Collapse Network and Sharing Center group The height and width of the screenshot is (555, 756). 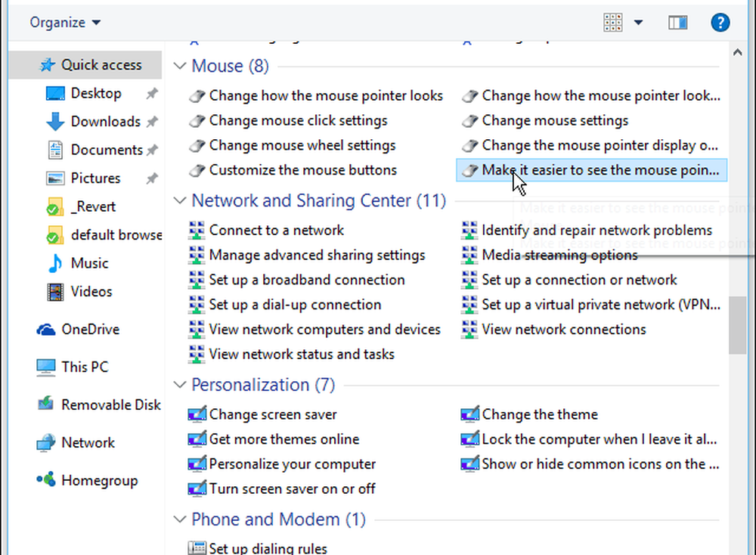(180, 200)
